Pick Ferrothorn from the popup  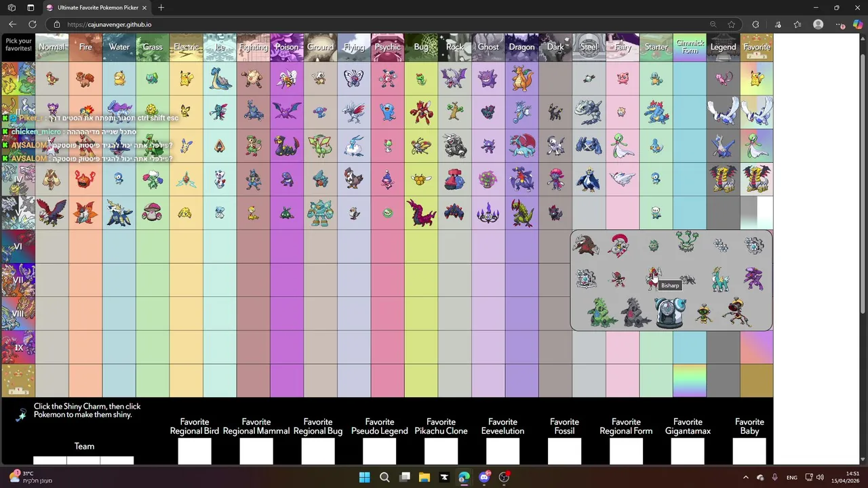pyautogui.click(x=688, y=243)
